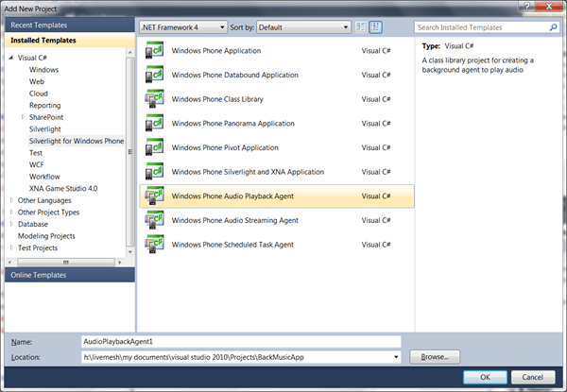Viewport: 567px width, 392px height.
Task: Expand the SharePoint tree node
Action: tap(23, 117)
